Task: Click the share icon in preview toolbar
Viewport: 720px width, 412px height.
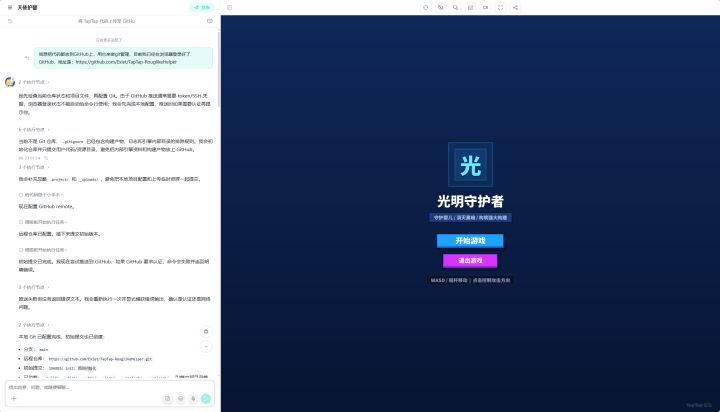Action: pos(515,7)
